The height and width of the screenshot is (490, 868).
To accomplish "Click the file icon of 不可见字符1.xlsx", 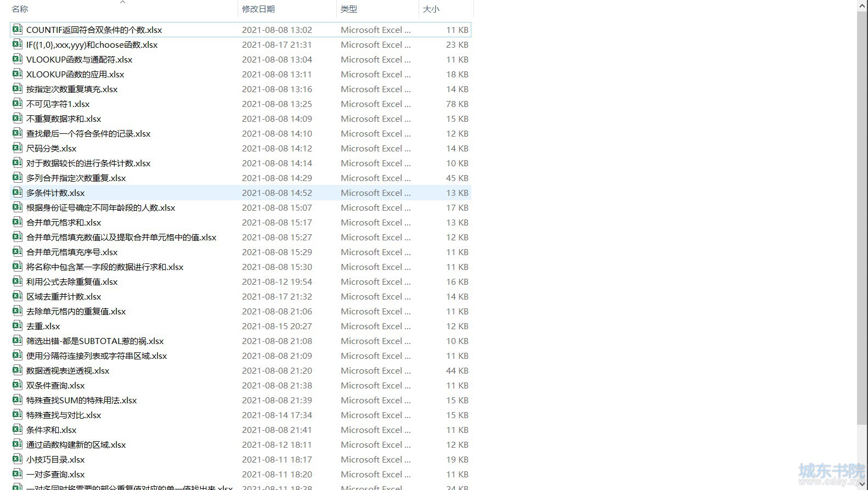I will (x=18, y=104).
